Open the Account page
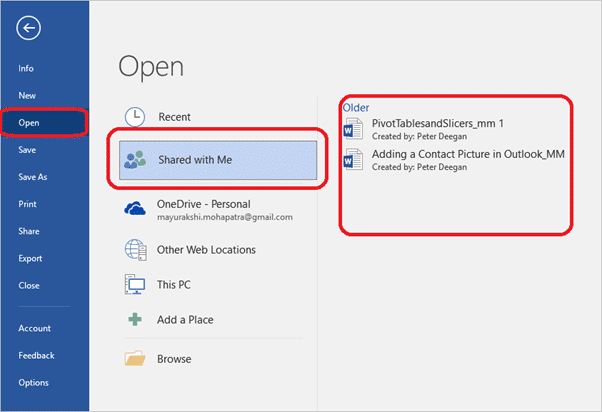Viewport: 602px width, 412px height. tap(35, 329)
